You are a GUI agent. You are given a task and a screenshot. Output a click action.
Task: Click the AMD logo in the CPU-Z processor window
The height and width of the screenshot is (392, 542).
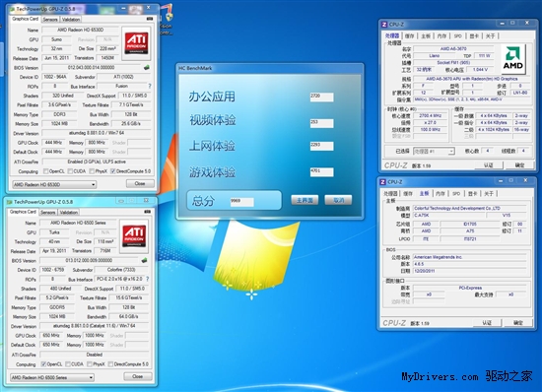coord(513,59)
